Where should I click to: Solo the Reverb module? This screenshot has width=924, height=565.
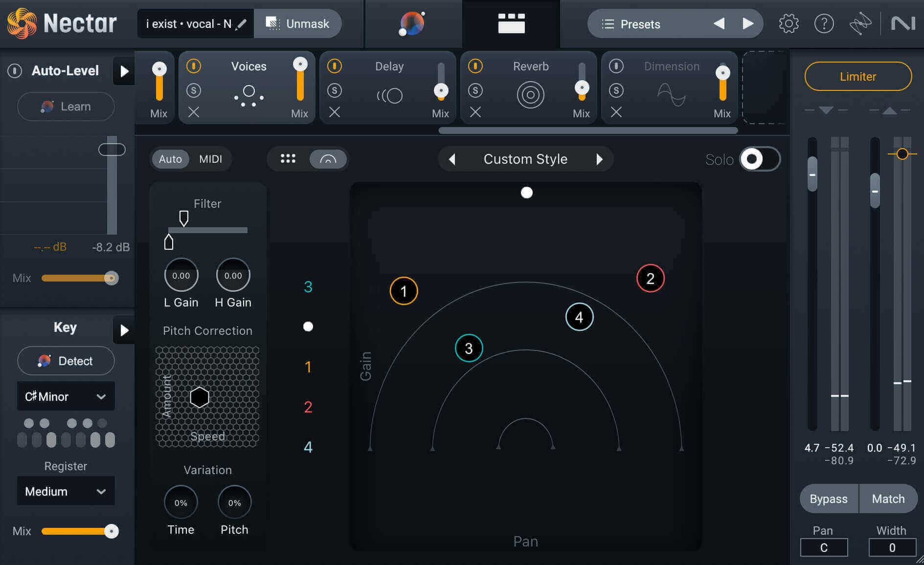point(475,90)
